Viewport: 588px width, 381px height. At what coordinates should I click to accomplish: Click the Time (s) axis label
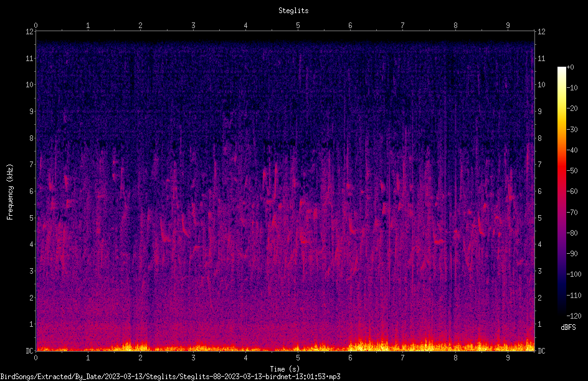[x=285, y=369]
